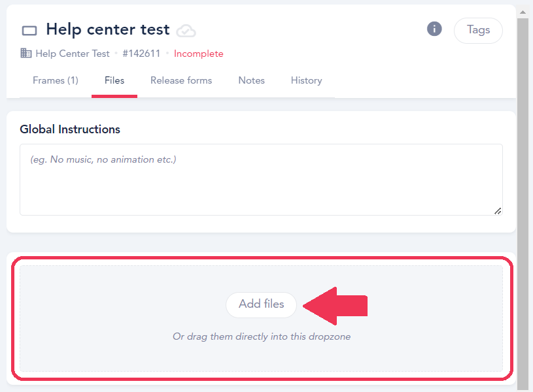Click the cloud sync status icon
The width and height of the screenshot is (533, 392).
point(186,31)
